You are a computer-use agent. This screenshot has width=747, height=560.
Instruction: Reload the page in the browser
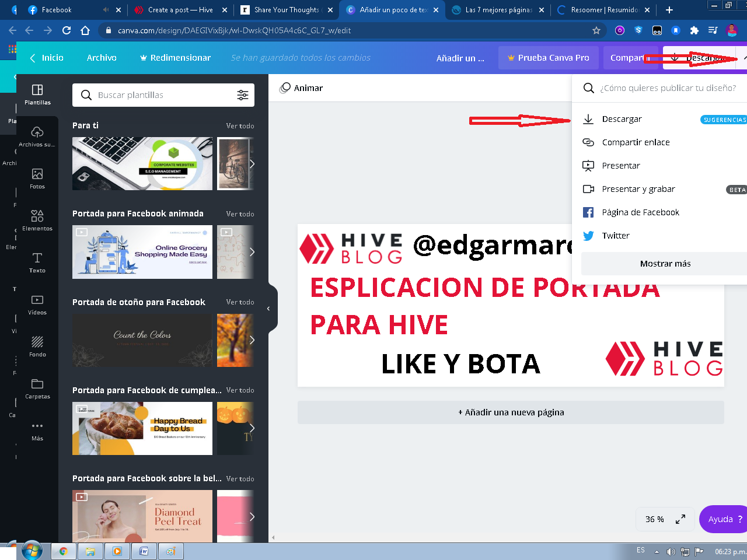click(x=67, y=30)
